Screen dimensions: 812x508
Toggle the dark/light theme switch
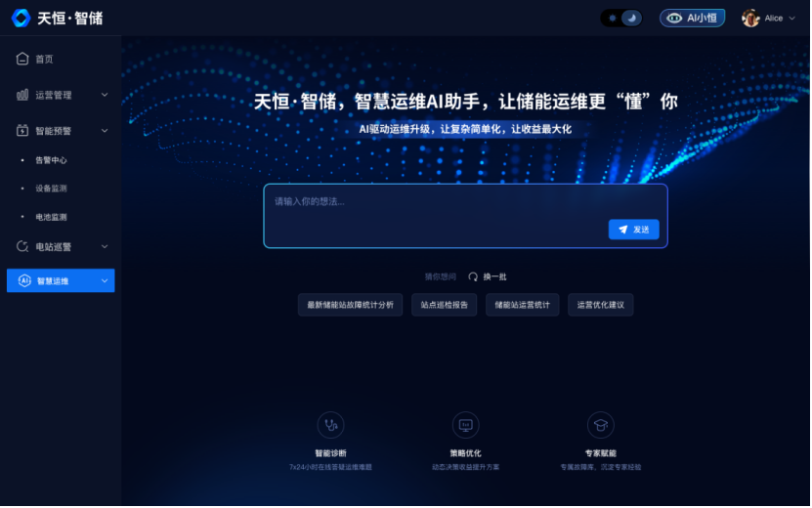tap(621, 19)
